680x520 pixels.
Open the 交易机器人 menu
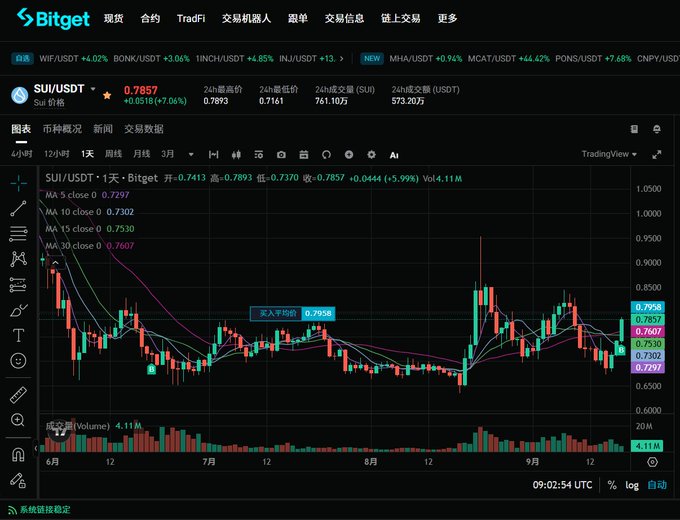246,18
